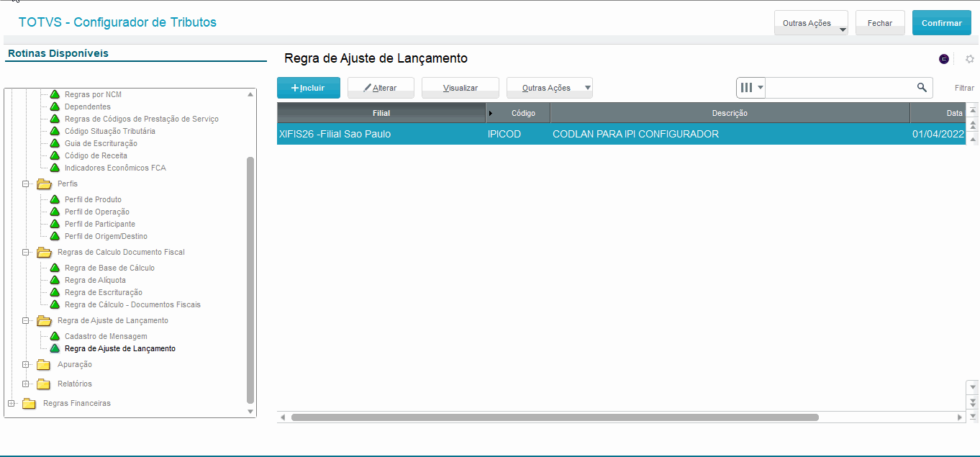Click green icon beside Guia de Escrituração
980x457 pixels.
tap(54, 143)
